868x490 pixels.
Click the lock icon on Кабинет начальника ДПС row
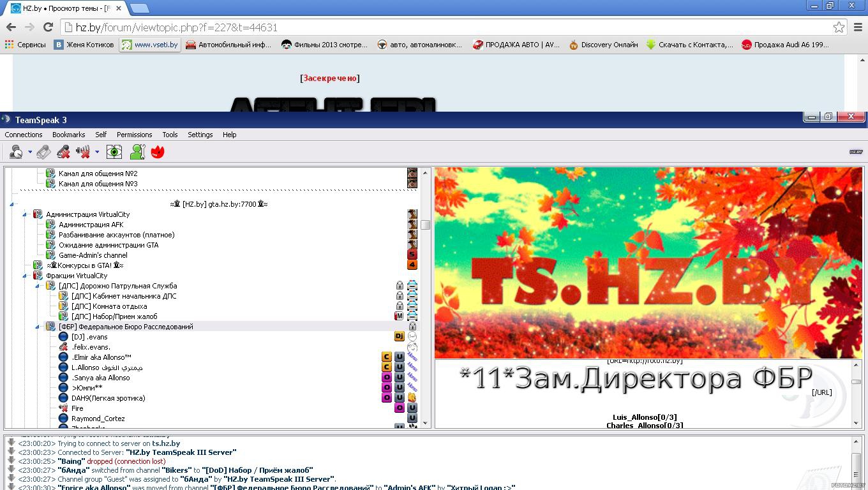click(400, 296)
